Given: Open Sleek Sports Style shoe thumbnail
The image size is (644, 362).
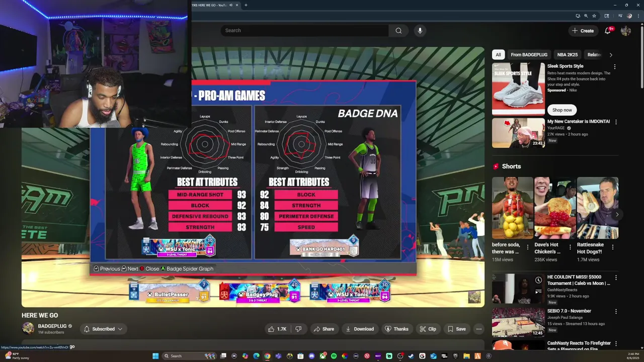Looking at the screenshot, I should (x=518, y=89).
